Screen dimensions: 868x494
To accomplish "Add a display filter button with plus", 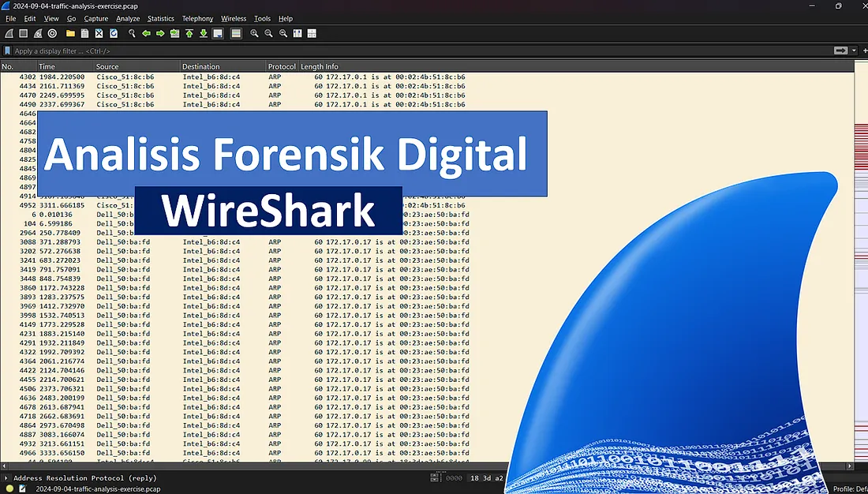I will 865,51.
